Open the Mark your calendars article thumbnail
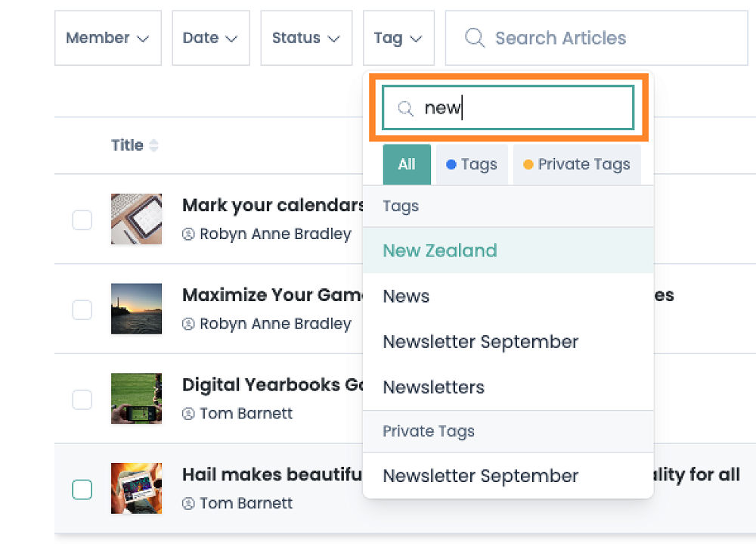This screenshot has width=756, height=544. (136, 219)
